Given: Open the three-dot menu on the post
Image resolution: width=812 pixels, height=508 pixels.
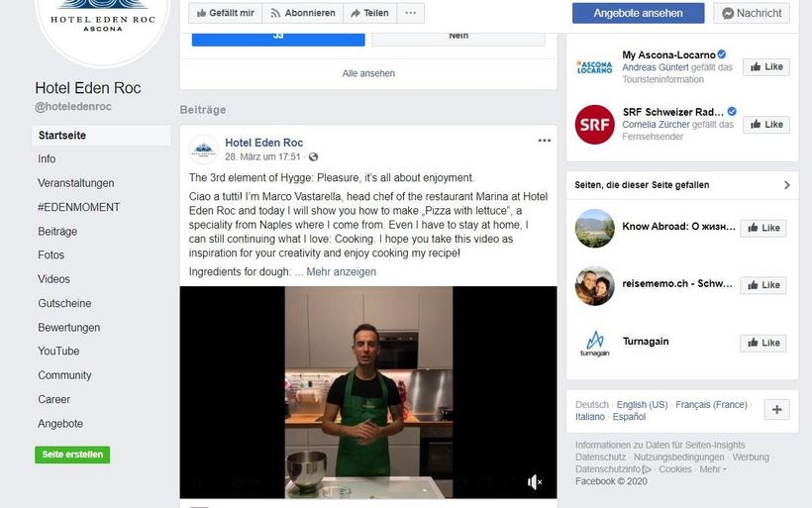Looking at the screenshot, I should tap(544, 141).
